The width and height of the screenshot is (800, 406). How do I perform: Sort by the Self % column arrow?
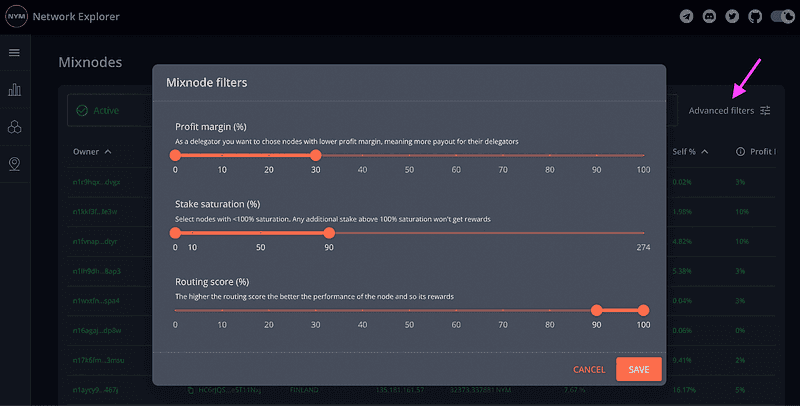[705, 152]
